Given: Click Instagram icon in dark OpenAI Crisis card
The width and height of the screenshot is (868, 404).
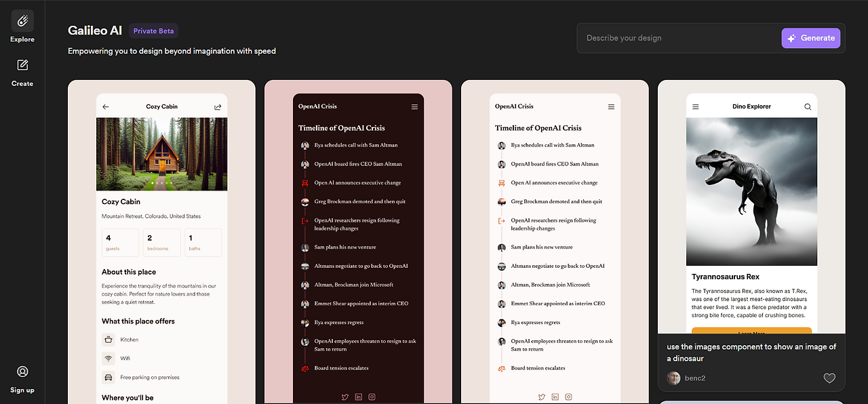Looking at the screenshot, I should pyautogui.click(x=372, y=397).
